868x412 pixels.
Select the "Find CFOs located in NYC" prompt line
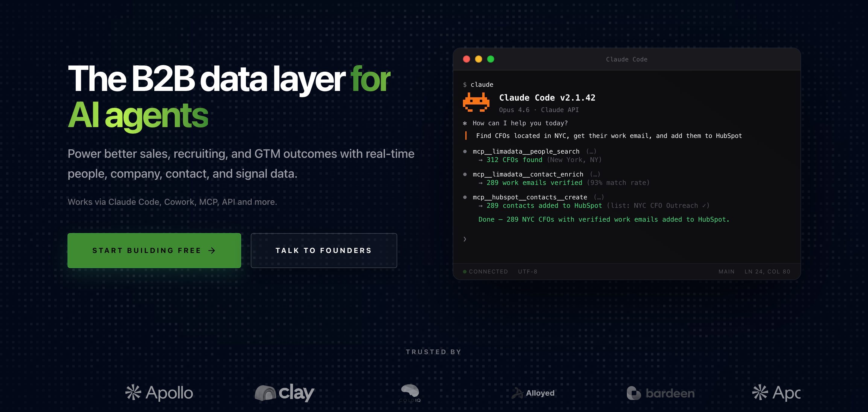609,136
